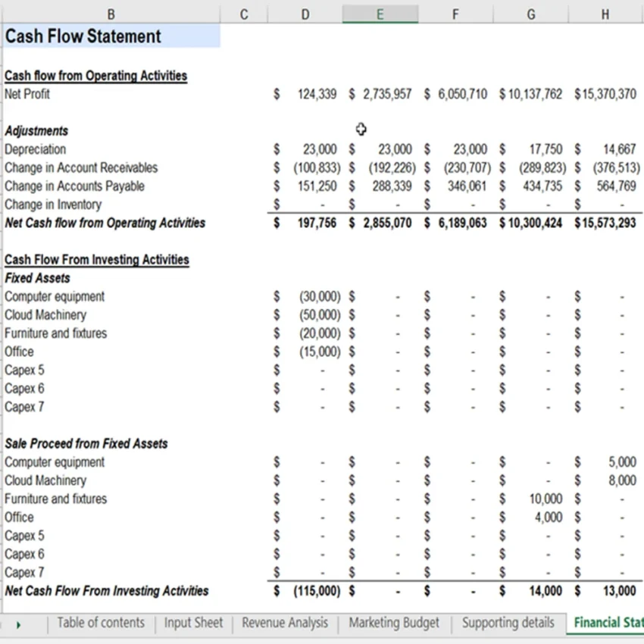
Task: Select column C header
Action: click(x=244, y=14)
